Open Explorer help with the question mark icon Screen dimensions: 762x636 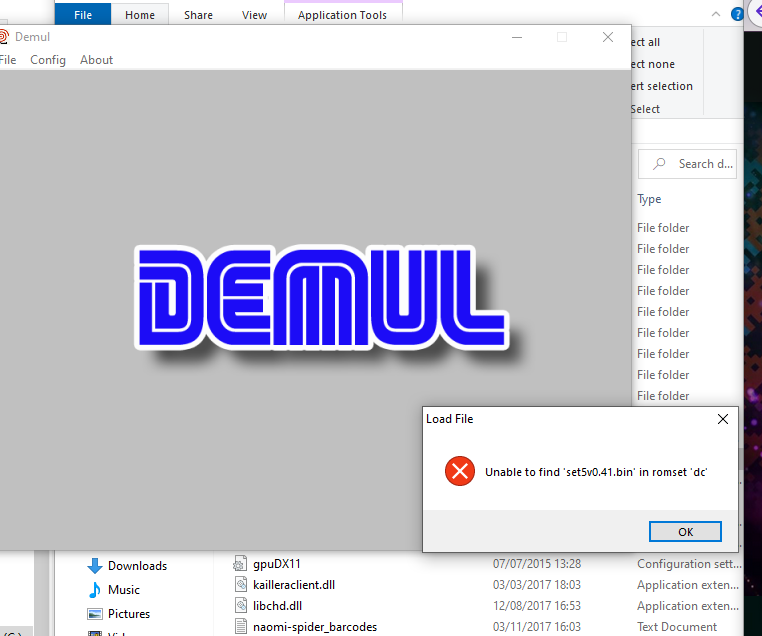[x=737, y=14]
